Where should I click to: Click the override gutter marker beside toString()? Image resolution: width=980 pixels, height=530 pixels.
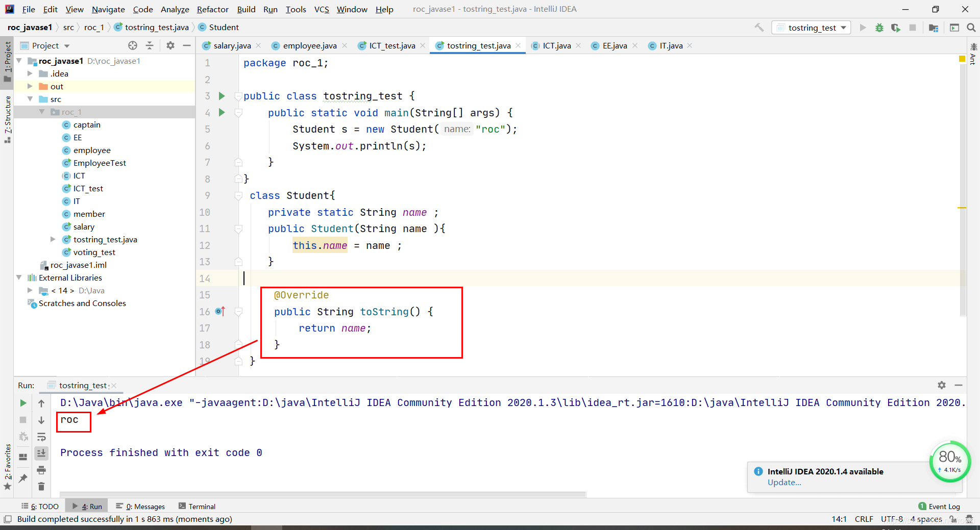(x=220, y=311)
